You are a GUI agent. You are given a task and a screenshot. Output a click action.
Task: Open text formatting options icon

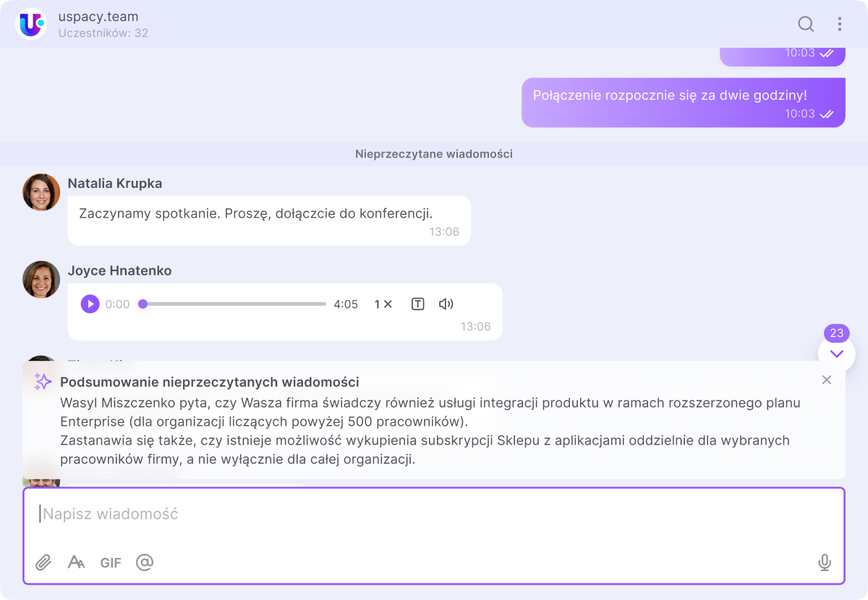[x=76, y=562]
